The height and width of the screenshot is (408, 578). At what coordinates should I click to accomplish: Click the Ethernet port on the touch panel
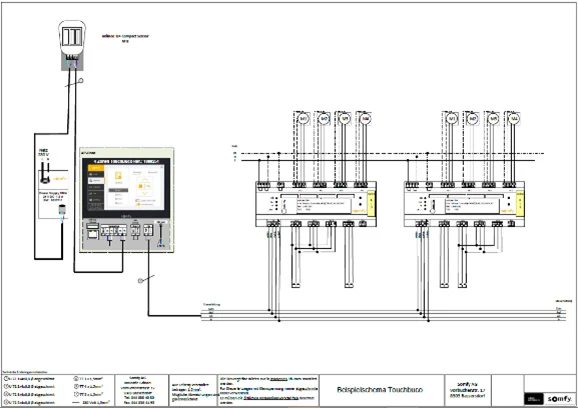point(93,234)
